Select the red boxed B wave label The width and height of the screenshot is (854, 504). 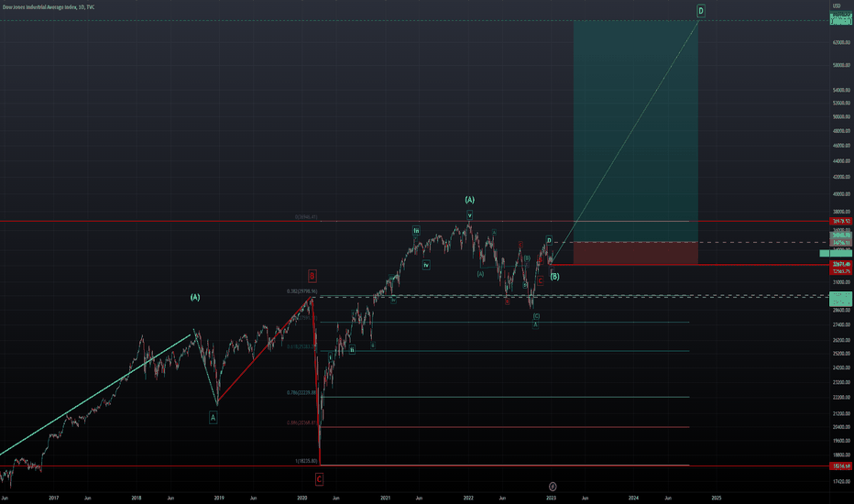click(312, 276)
